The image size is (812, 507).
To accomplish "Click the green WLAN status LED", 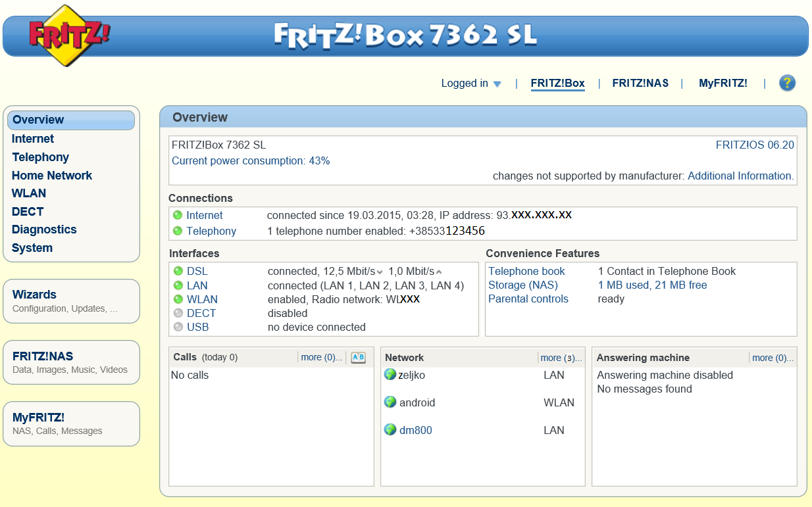I will click(x=178, y=299).
